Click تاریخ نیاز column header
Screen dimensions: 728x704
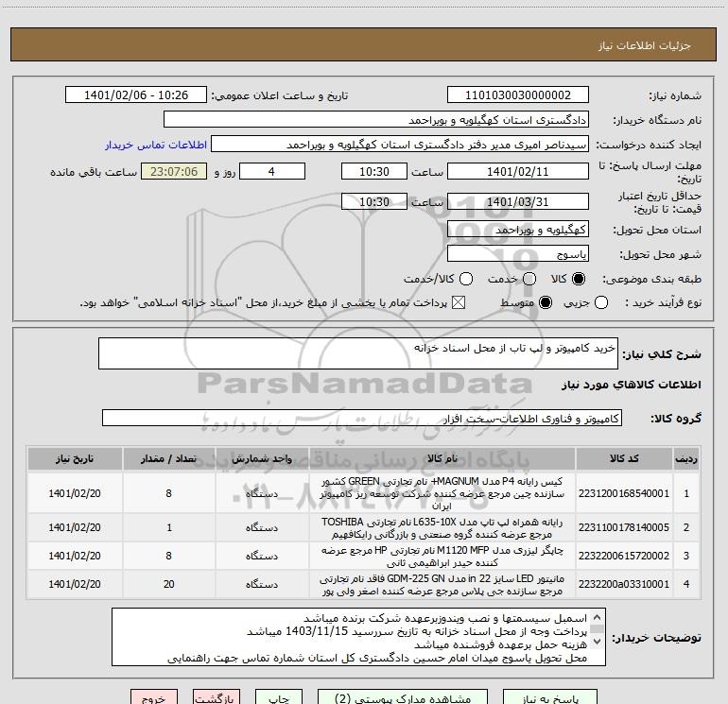click(75, 459)
